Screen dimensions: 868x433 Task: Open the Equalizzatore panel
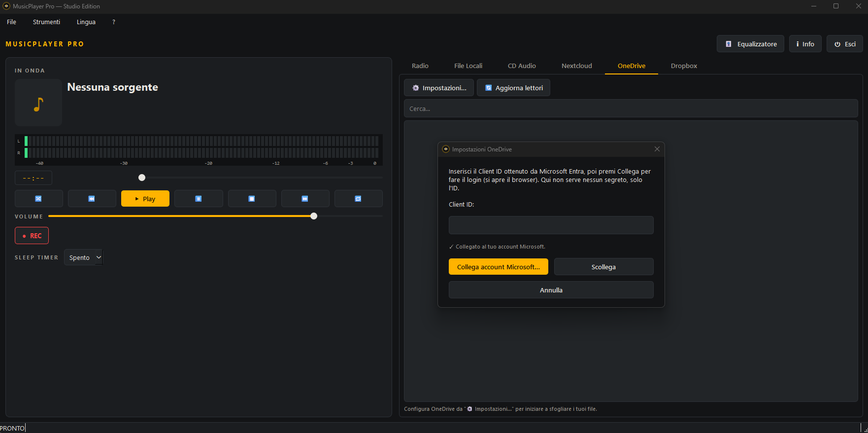coord(750,44)
